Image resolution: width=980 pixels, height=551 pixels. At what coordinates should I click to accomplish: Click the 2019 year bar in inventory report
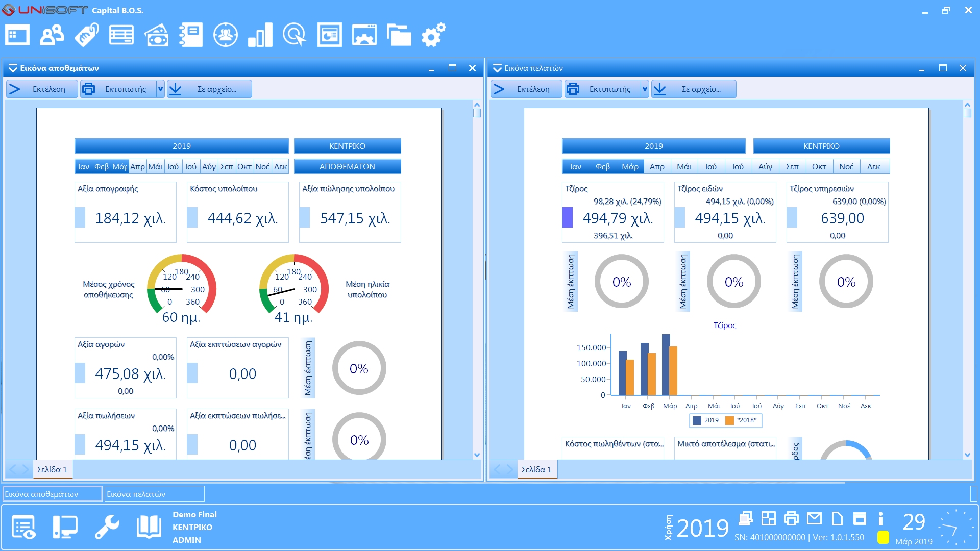[182, 146]
